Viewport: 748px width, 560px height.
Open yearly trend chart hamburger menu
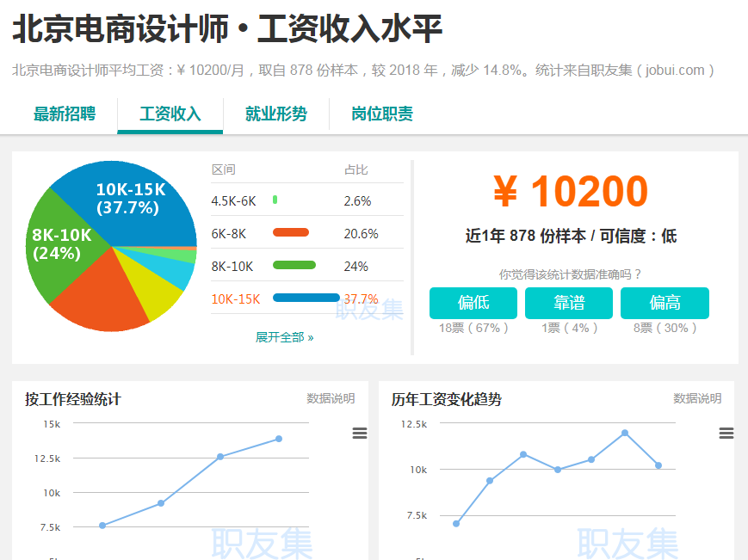coord(726,433)
